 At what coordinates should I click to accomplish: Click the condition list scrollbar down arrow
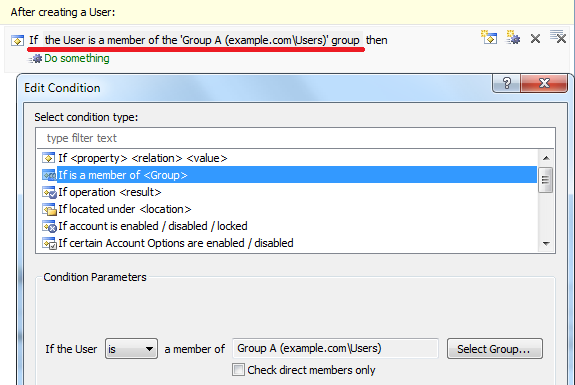pos(546,243)
